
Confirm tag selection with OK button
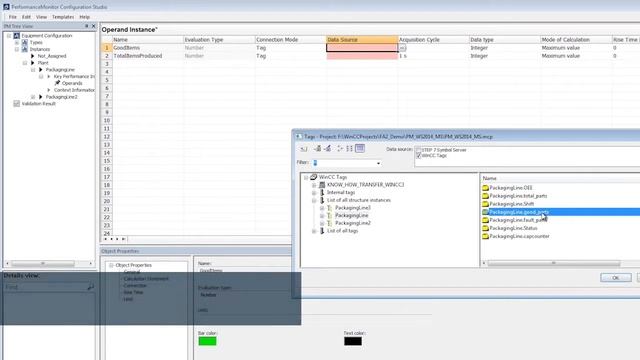616,278
